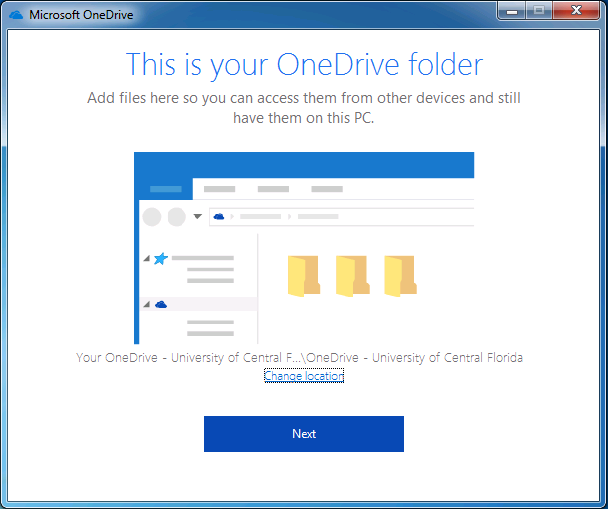Click the folder illustration image
This screenshot has width=608, height=509.
pos(304,248)
